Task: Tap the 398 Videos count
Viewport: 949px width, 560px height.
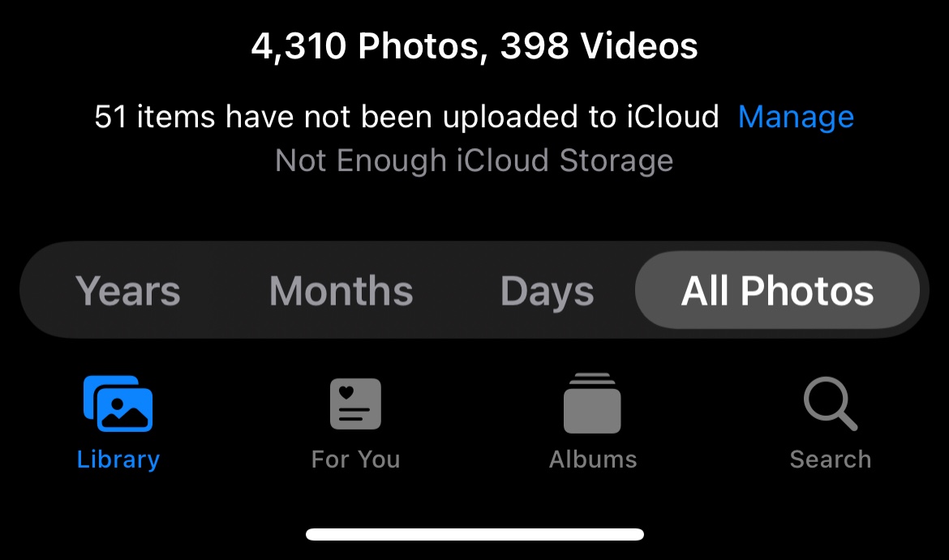Action: pos(599,46)
